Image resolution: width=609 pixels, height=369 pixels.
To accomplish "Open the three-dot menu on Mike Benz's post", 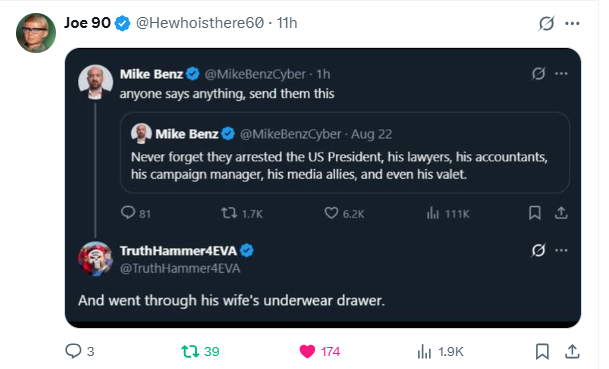I will (x=561, y=73).
